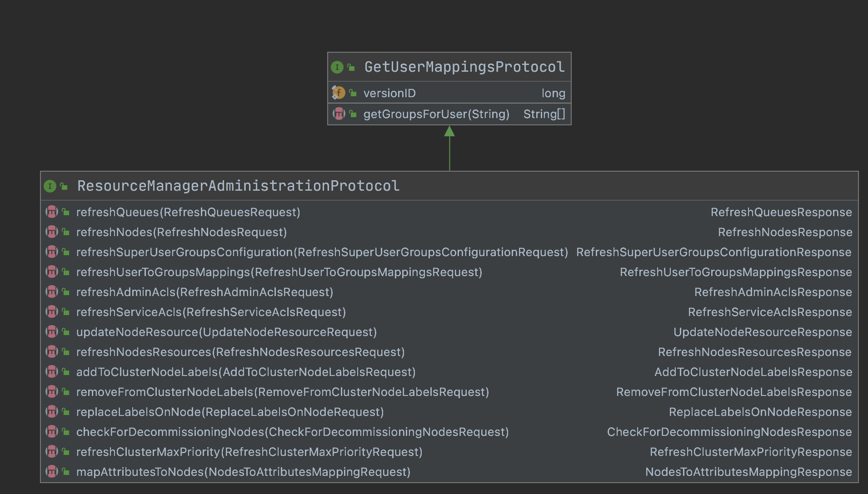This screenshot has height=494, width=868.
Task: Click the method icon for refreshServiceAcls
Action: coord(52,311)
